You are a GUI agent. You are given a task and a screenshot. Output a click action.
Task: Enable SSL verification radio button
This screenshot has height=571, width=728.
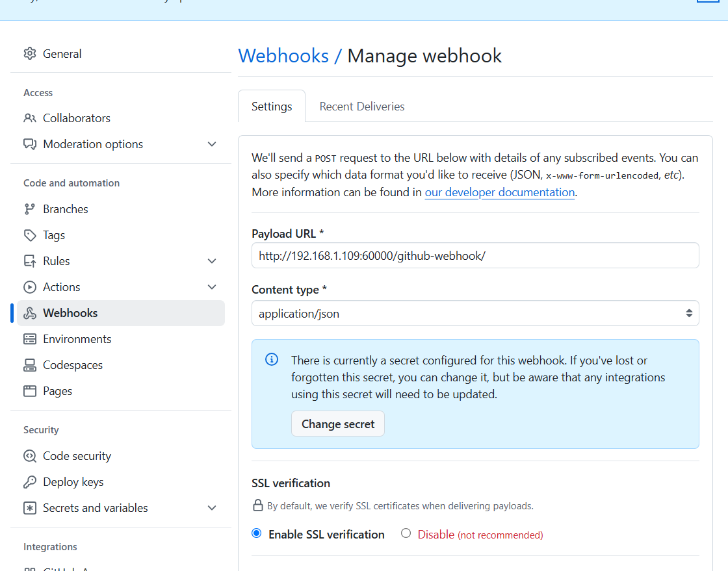point(256,533)
